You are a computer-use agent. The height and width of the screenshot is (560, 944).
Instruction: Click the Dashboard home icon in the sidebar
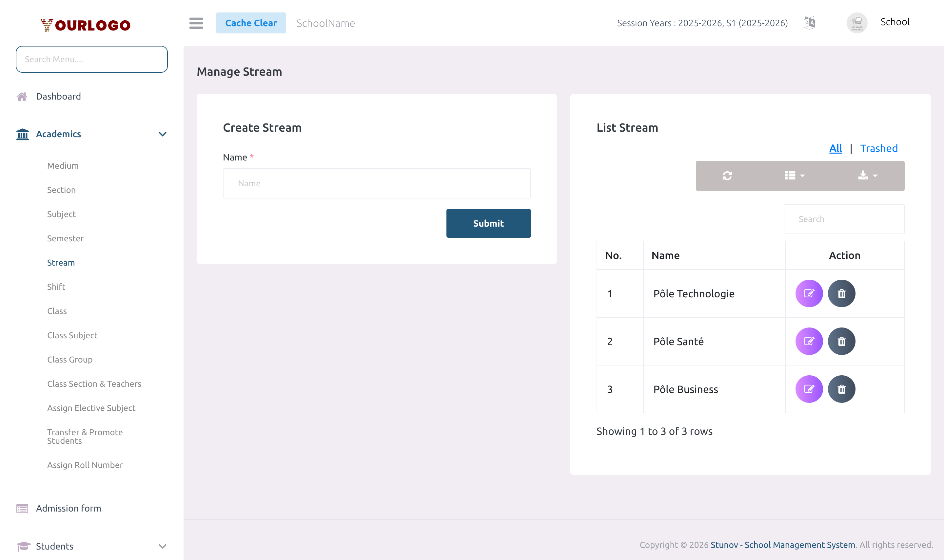click(22, 96)
